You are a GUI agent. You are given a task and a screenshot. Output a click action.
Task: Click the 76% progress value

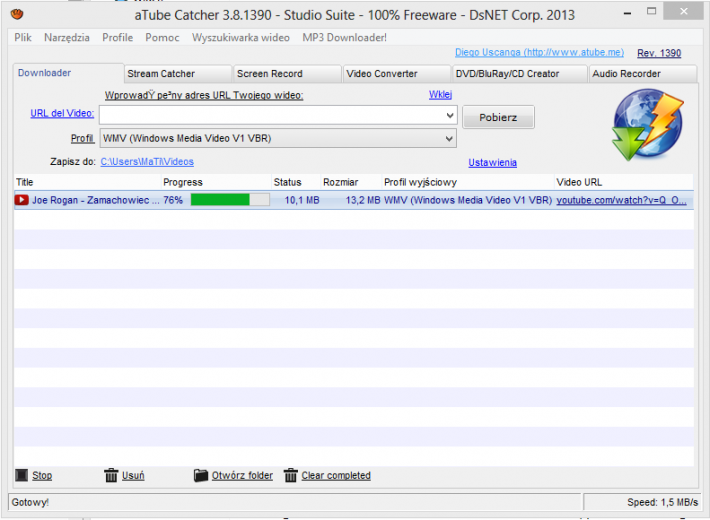coord(173,200)
